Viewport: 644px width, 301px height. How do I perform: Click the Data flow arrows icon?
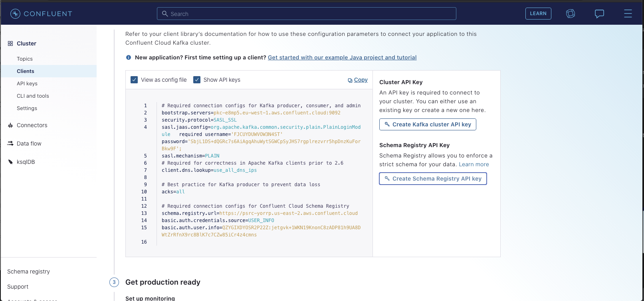(10, 144)
